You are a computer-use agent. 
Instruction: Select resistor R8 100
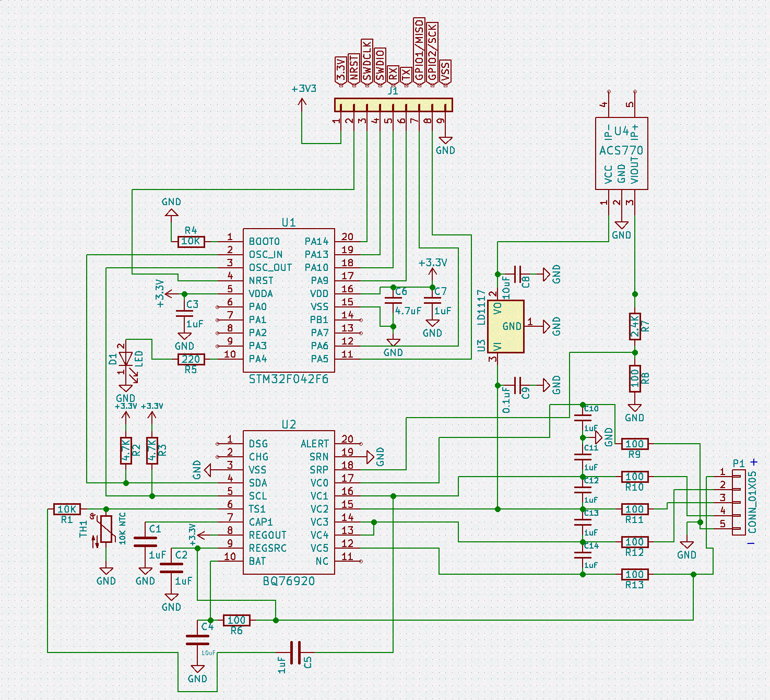[x=635, y=378]
